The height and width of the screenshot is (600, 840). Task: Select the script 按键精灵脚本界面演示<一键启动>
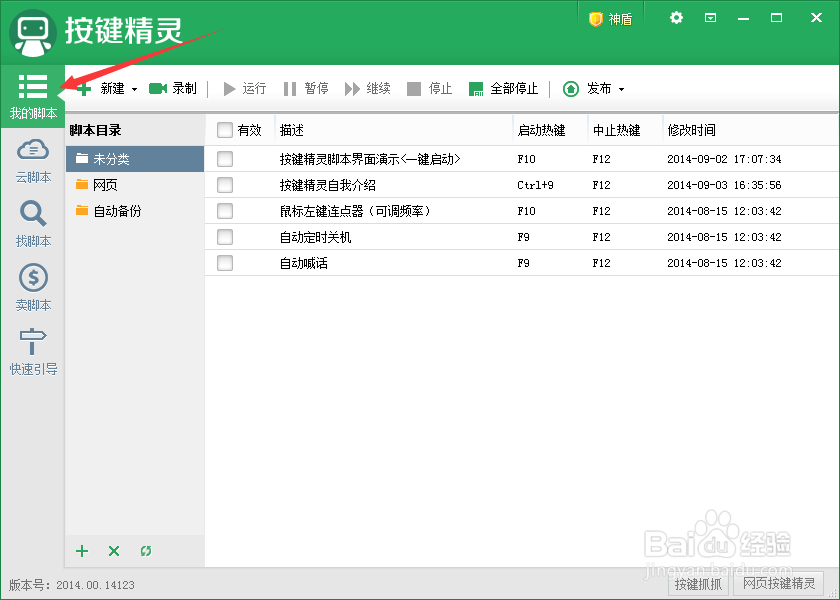tap(370, 159)
